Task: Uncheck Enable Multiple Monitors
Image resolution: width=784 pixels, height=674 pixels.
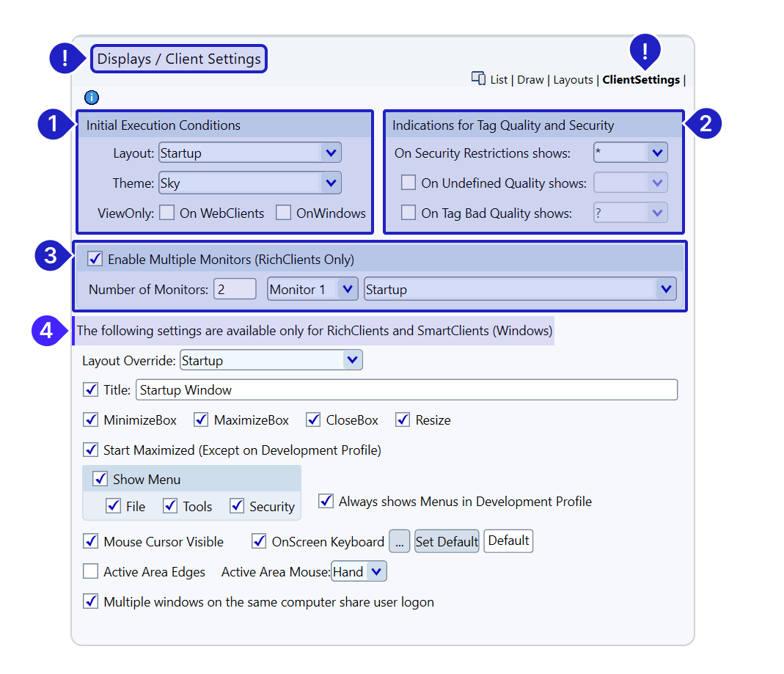Action: pos(95,259)
